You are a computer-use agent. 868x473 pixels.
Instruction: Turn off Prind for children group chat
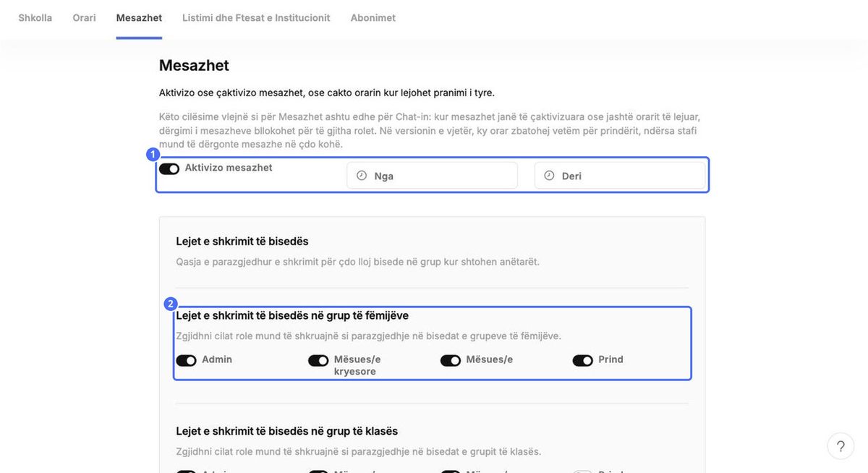pyautogui.click(x=583, y=360)
